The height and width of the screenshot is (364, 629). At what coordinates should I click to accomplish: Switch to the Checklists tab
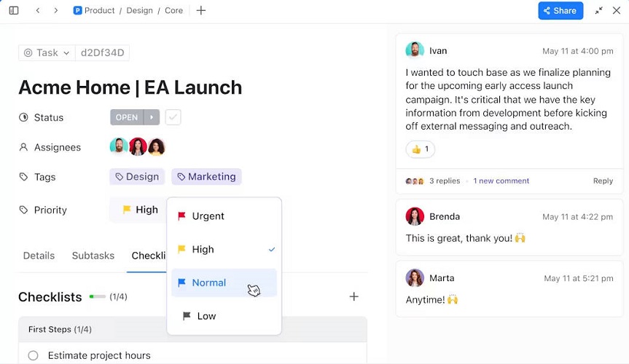149,256
